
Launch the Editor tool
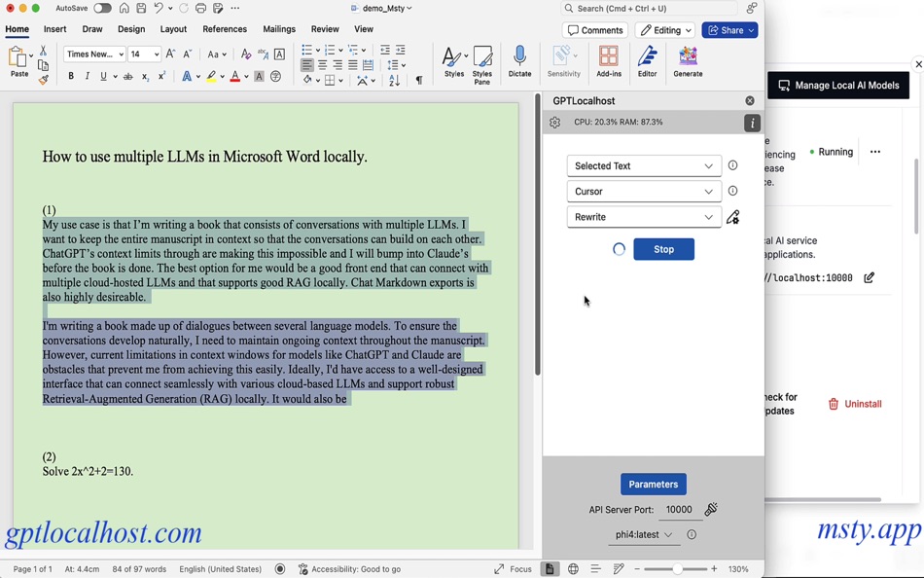tap(647, 61)
